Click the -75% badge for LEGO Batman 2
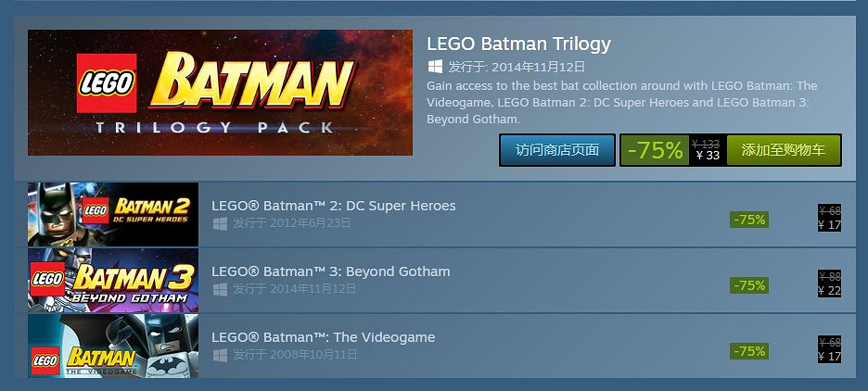868x391 pixels. click(748, 220)
